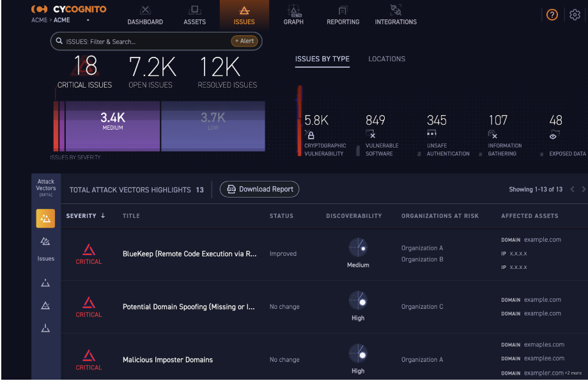Click the Low severity bar segment
The width and height of the screenshot is (588, 381).
point(213,125)
